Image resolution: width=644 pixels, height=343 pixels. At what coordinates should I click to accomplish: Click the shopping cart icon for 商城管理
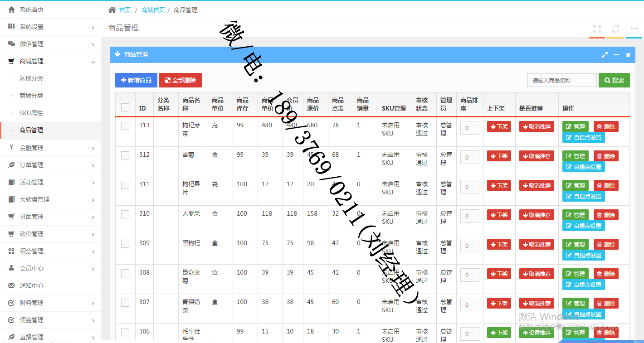click(12, 61)
